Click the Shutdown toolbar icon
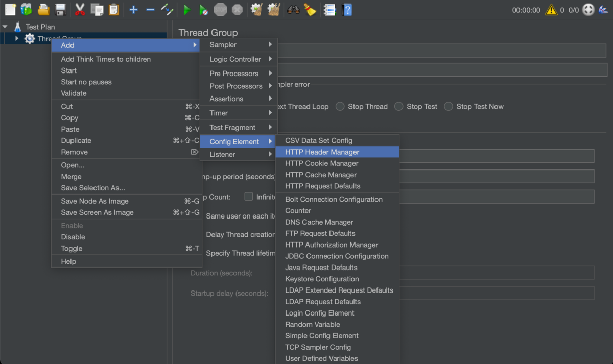Viewport: 613px width, 364px height. click(x=237, y=9)
